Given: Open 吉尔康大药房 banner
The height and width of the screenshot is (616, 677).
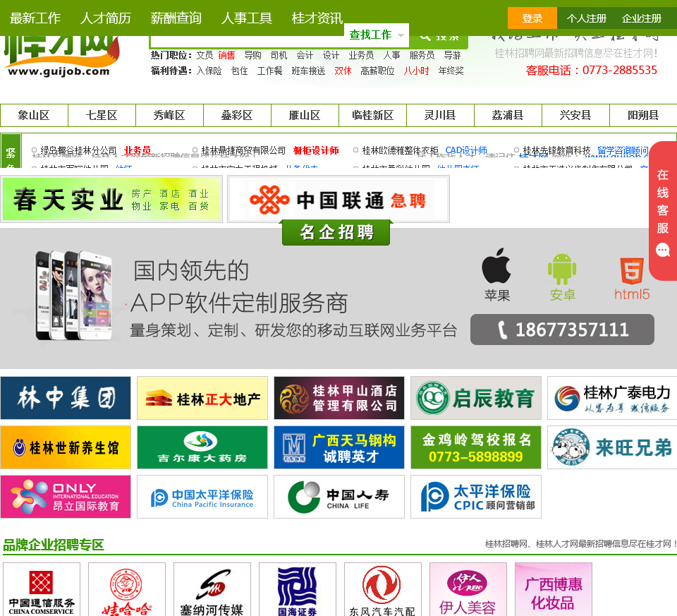Looking at the screenshot, I should pyautogui.click(x=202, y=447).
